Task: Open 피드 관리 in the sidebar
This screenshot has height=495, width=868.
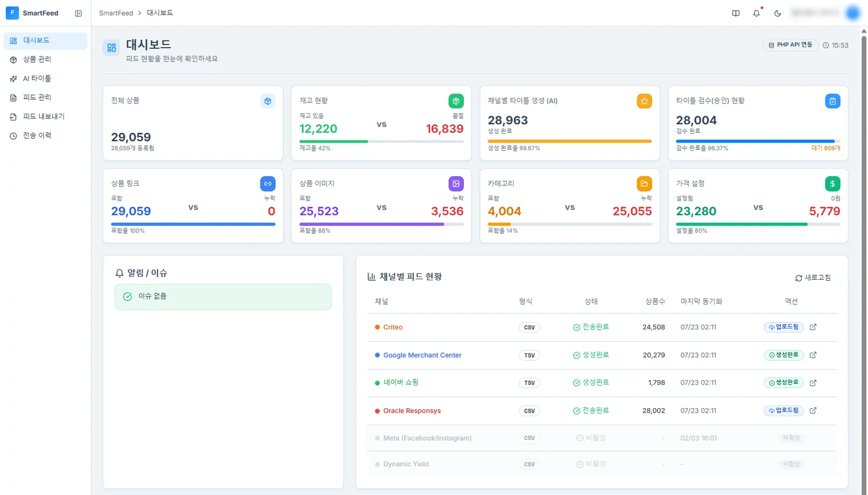Action: (46, 98)
